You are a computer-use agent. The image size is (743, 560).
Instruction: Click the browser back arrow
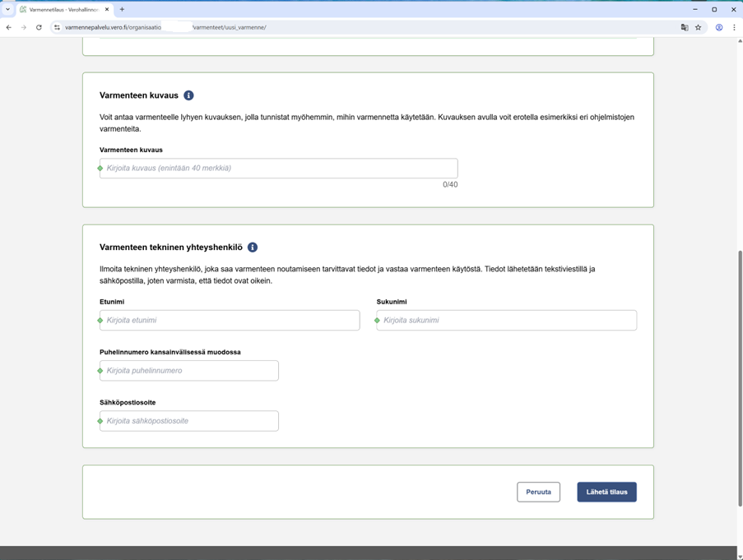click(x=9, y=27)
